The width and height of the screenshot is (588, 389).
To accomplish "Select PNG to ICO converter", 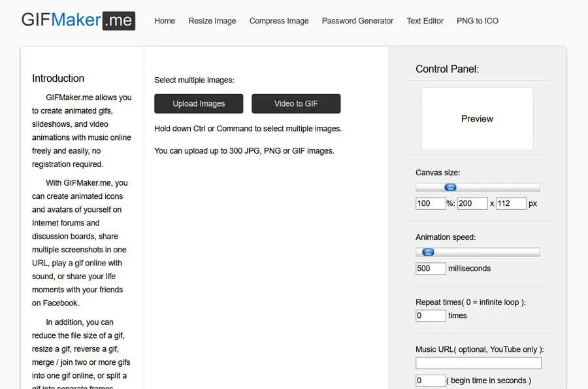I will click(478, 21).
